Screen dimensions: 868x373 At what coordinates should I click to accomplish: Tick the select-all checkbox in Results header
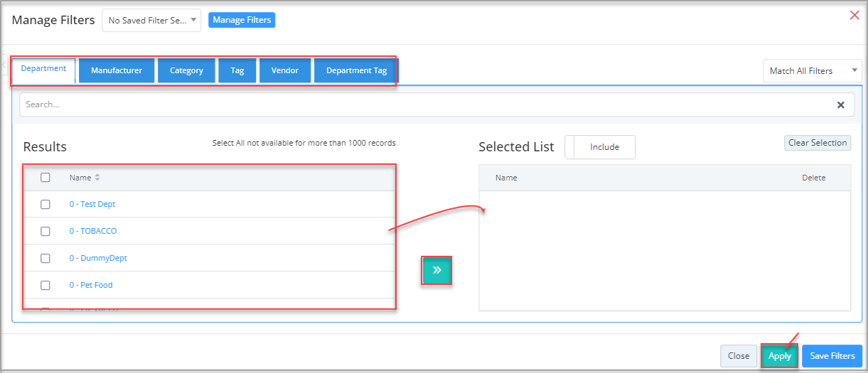pyautogui.click(x=45, y=178)
